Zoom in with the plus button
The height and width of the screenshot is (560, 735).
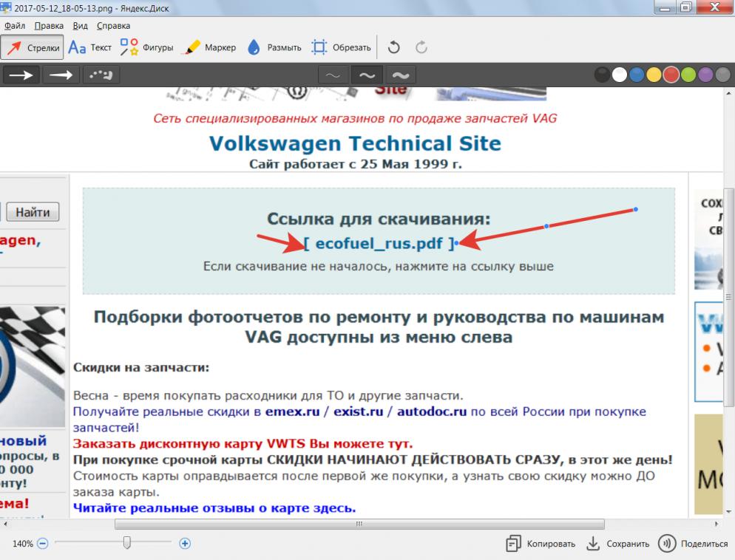(185, 544)
